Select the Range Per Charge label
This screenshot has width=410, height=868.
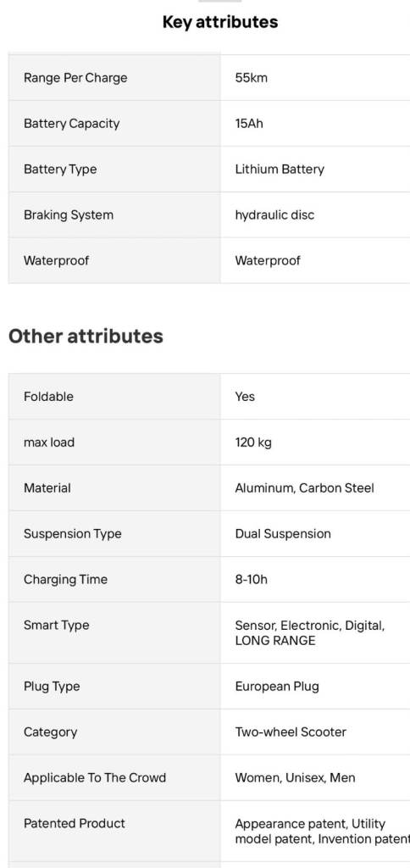click(75, 77)
